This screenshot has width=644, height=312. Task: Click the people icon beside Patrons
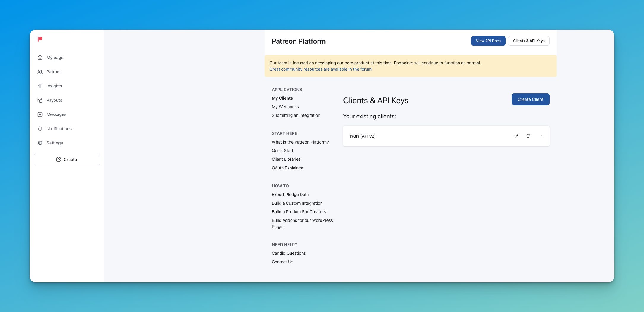coord(40,72)
